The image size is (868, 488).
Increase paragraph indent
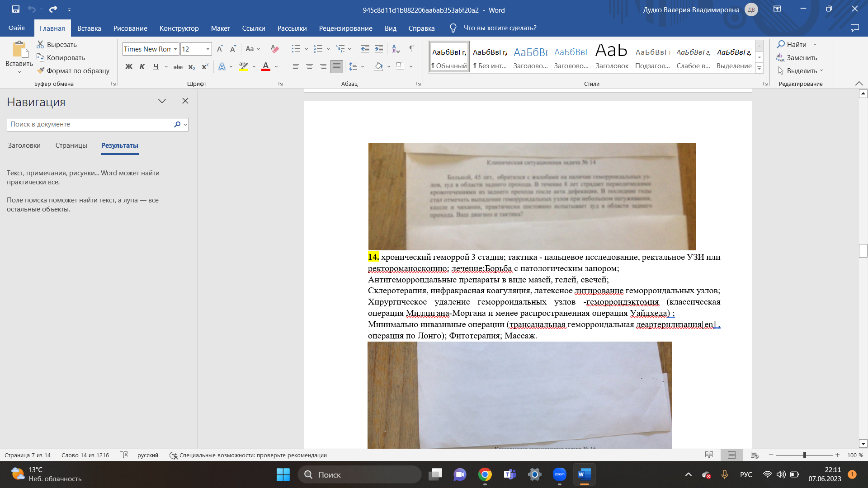[x=379, y=49]
